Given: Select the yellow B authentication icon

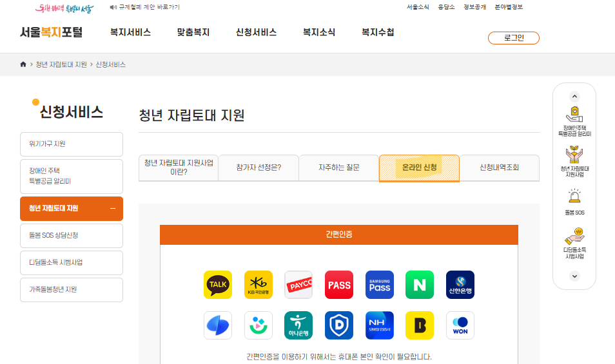Looking at the screenshot, I should tap(420, 325).
